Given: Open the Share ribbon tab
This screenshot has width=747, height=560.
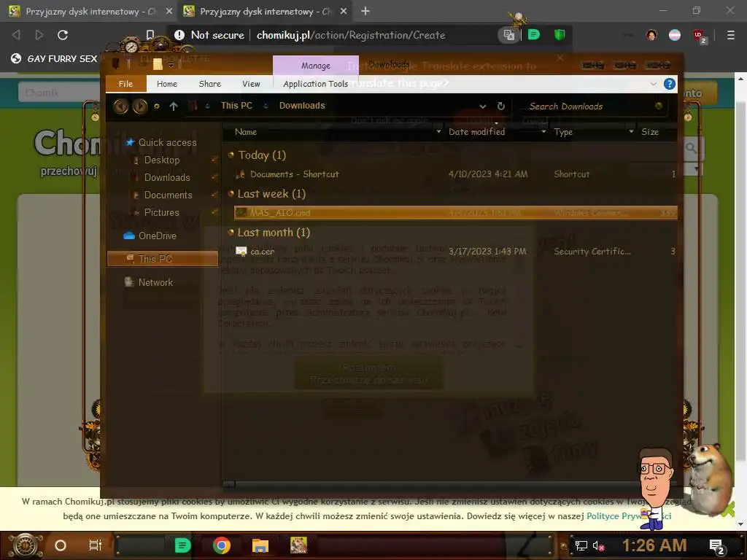Looking at the screenshot, I should click(209, 84).
